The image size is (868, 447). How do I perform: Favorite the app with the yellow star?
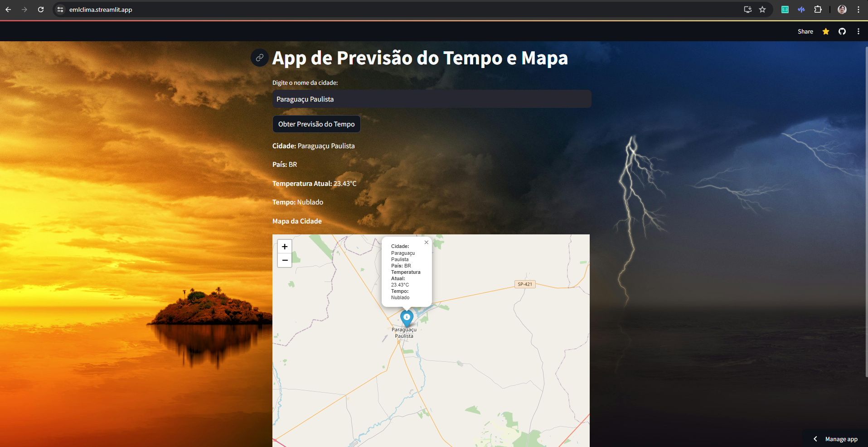(x=826, y=31)
